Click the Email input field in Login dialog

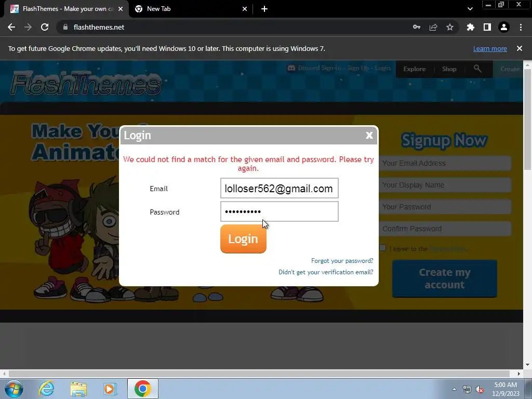[x=279, y=188]
